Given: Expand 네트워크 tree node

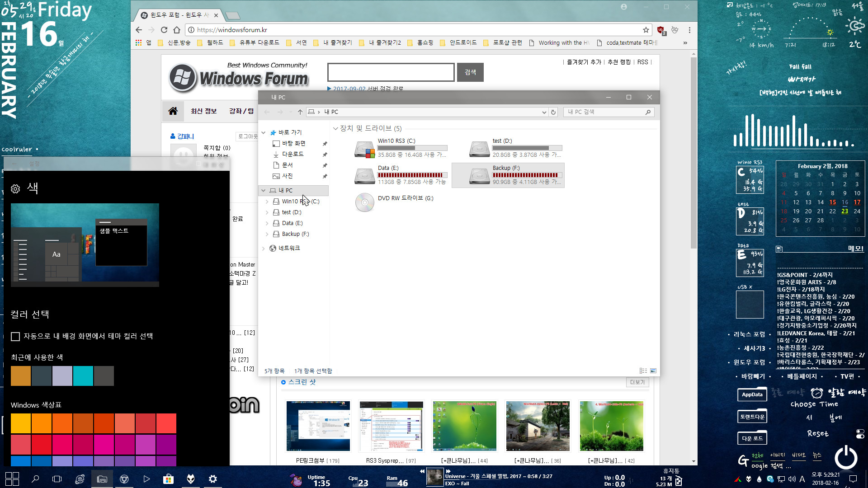Looking at the screenshot, I should 264,249.
